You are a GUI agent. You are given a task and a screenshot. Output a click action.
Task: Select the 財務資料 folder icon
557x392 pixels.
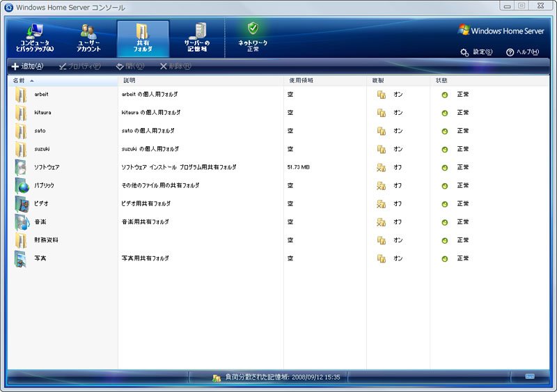(x=21, y=241)
